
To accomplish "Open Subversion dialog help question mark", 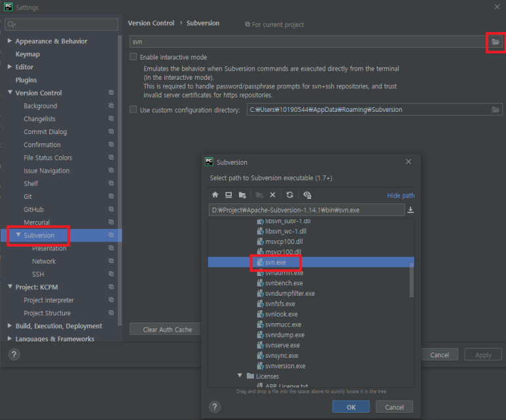I will pos(215,407).
